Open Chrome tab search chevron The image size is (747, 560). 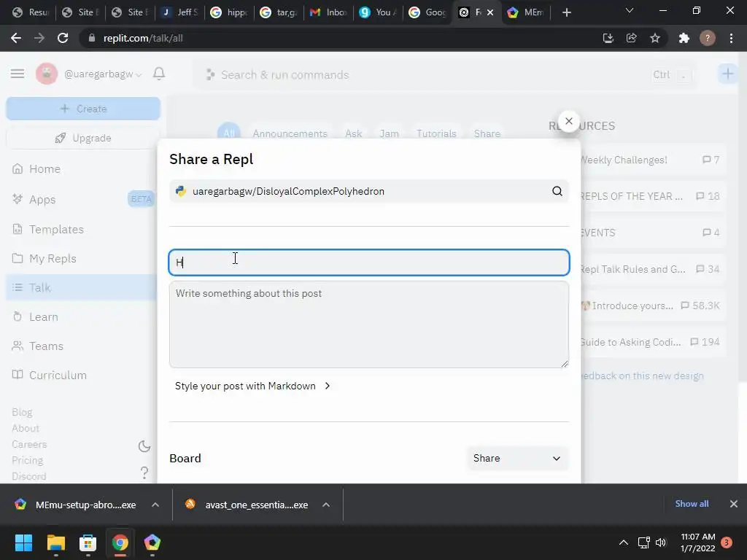click(630, 10)
